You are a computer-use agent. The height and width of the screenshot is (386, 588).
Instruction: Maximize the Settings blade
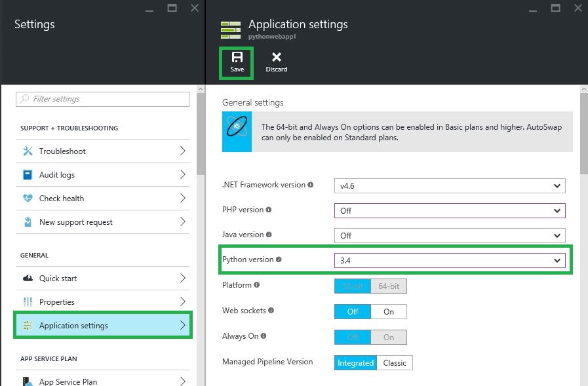click(x=172, y=8)
